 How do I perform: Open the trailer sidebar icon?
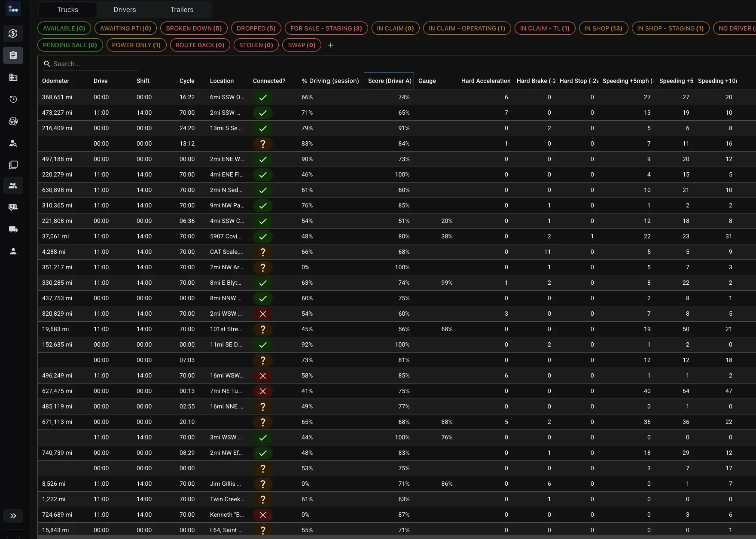tap(13, 207)
